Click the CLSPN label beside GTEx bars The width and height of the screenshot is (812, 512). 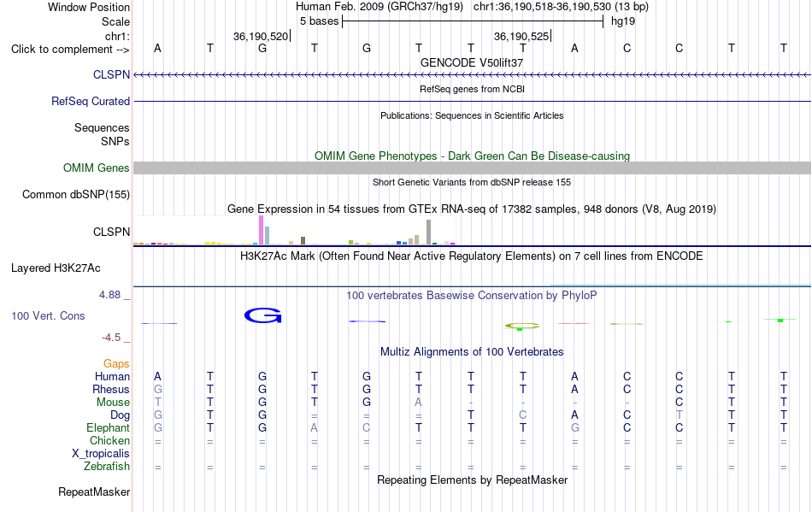[111, 232]
